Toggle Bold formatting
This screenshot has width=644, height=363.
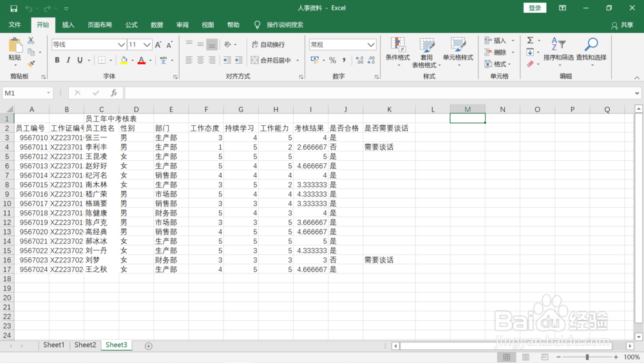[x=57, y=61]
